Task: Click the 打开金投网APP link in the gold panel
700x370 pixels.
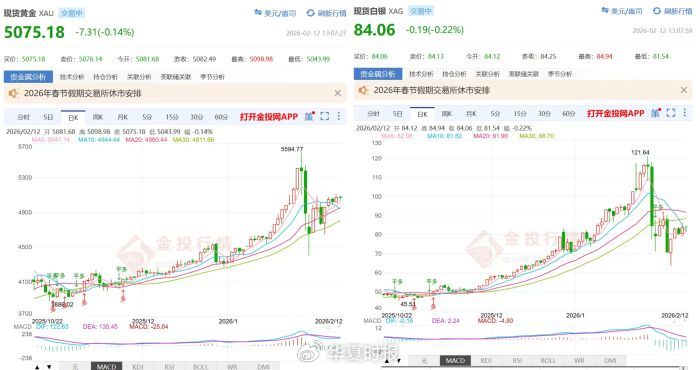Action: click(269, 116)
